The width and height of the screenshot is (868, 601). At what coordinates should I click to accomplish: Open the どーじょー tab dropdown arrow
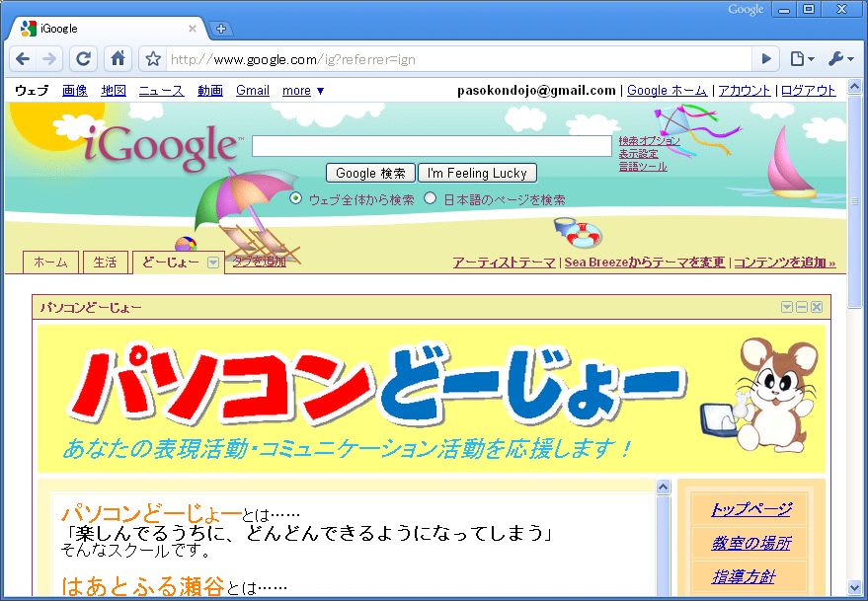213,263
